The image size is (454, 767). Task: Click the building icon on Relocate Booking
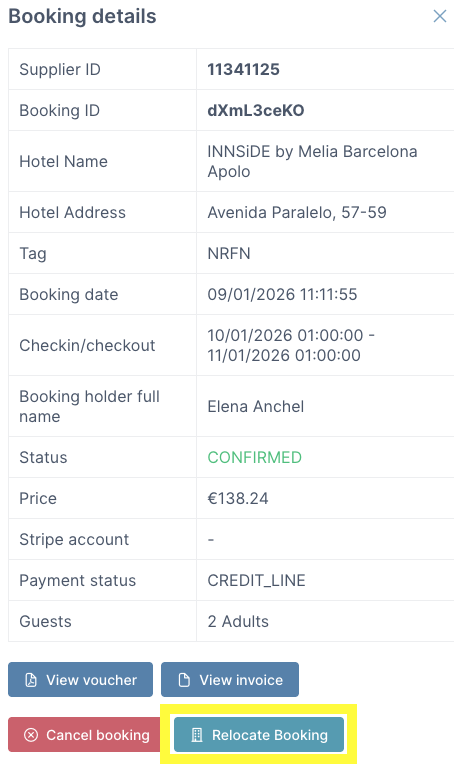[197, 735]
